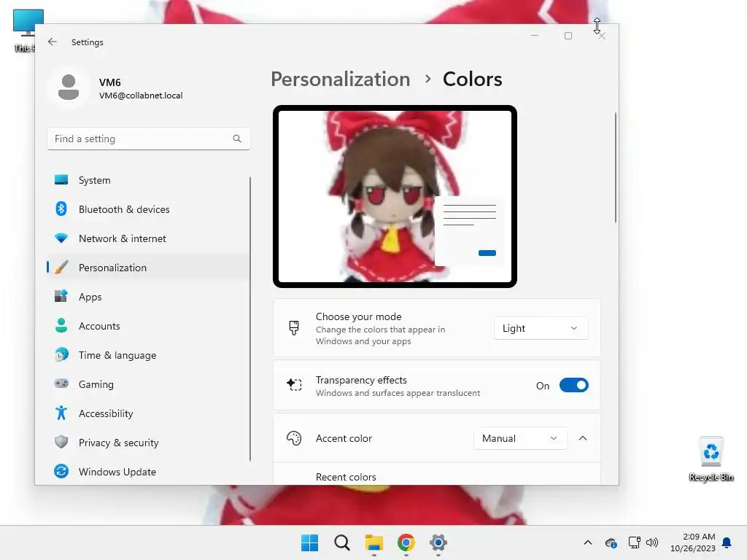Open taskbar Search

click(x=341, y=542)
